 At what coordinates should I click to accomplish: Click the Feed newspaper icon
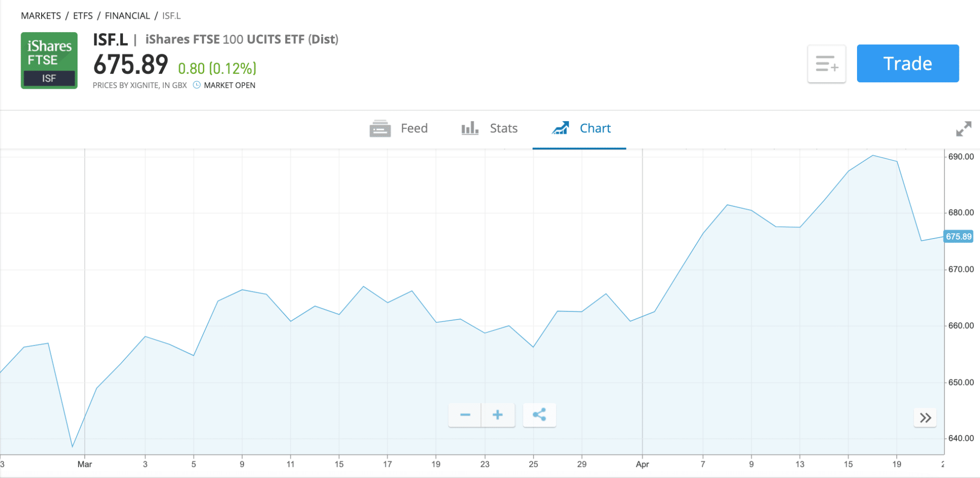pyautogui.click(x=380, y=128)
